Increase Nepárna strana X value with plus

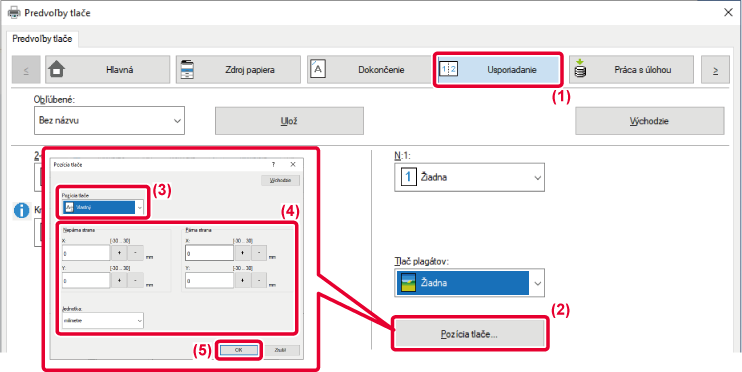119,253
